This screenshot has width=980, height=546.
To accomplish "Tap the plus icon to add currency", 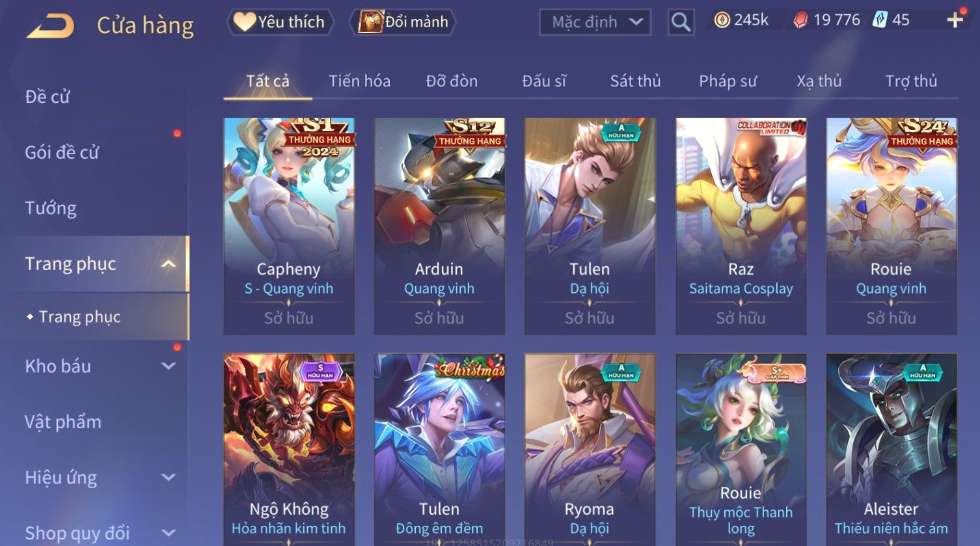I will point(955,20).
